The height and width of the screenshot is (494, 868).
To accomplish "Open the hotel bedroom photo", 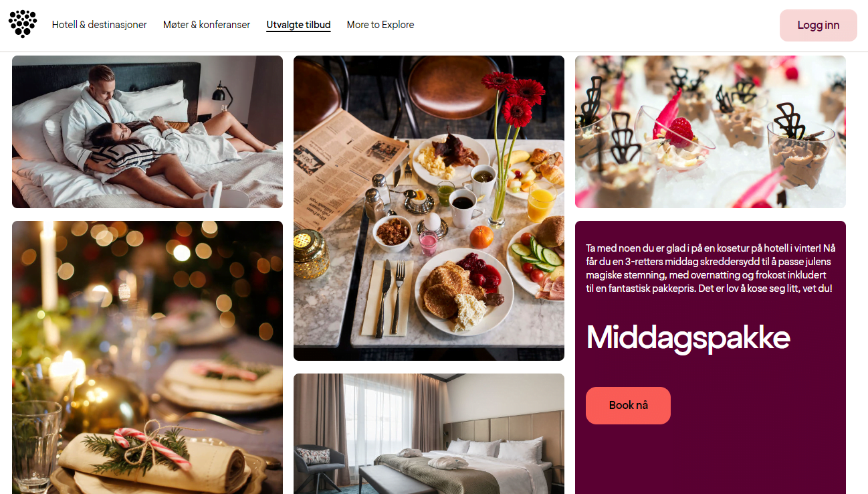I will (429, 434).
